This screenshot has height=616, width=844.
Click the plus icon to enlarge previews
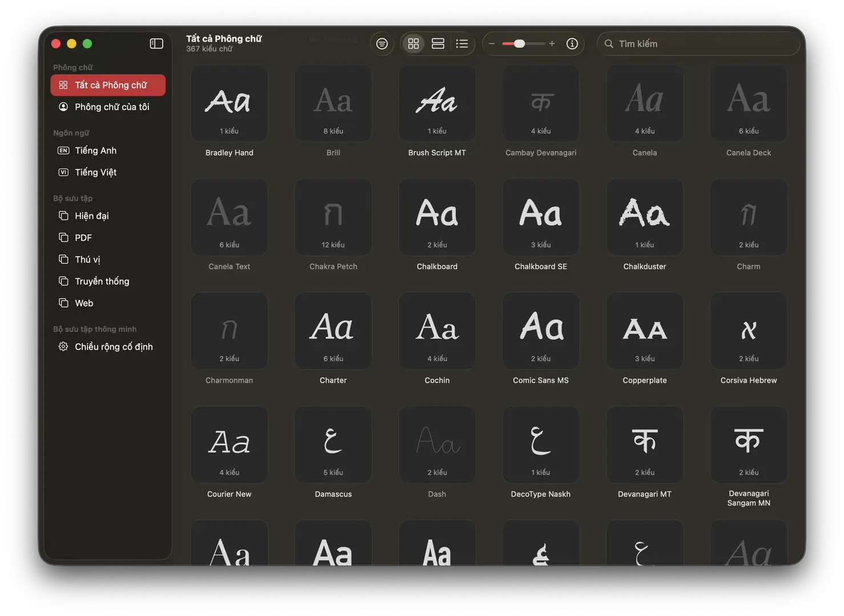click(x=552, y=44)
